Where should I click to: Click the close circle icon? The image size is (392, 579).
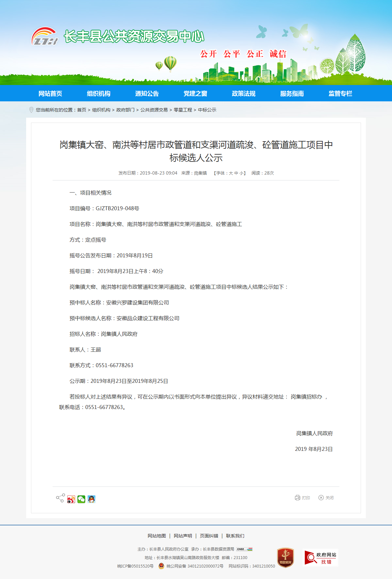click(321, 498)
